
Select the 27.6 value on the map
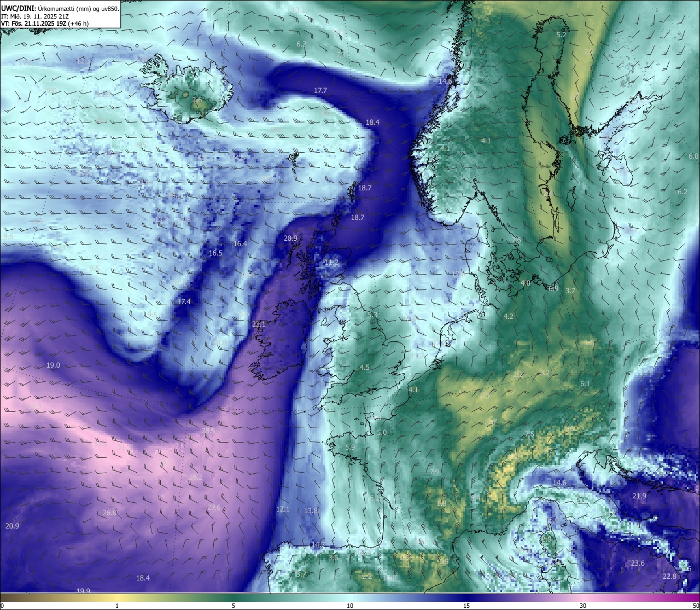(214, 507)
